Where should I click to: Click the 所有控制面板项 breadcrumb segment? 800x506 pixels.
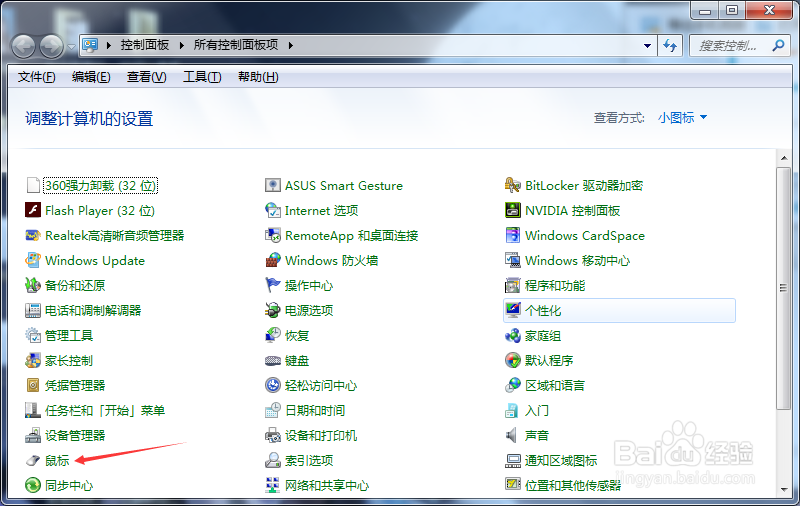click(236, 45)
